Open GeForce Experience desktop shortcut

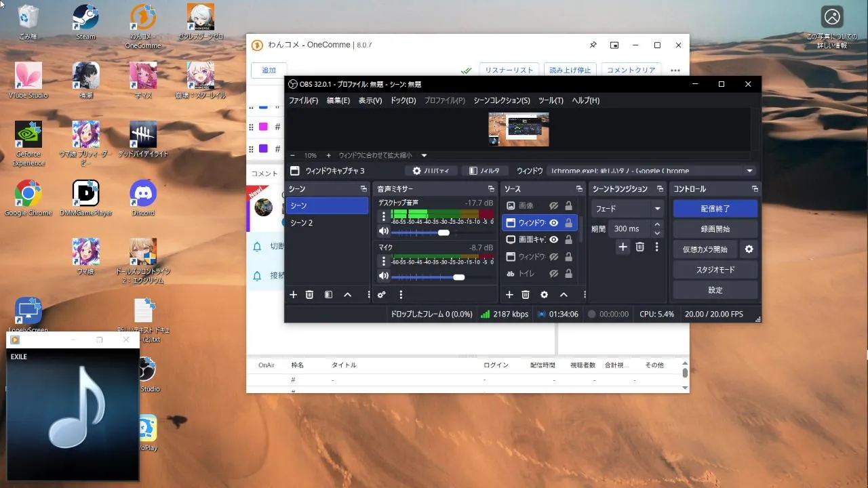28,144
